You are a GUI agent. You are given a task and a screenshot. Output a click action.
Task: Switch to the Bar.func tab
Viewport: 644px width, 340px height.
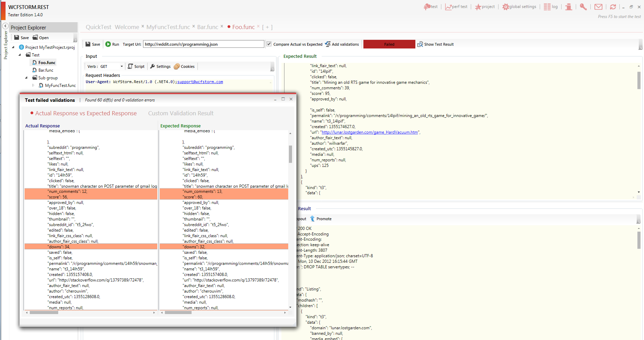(208, 27)
